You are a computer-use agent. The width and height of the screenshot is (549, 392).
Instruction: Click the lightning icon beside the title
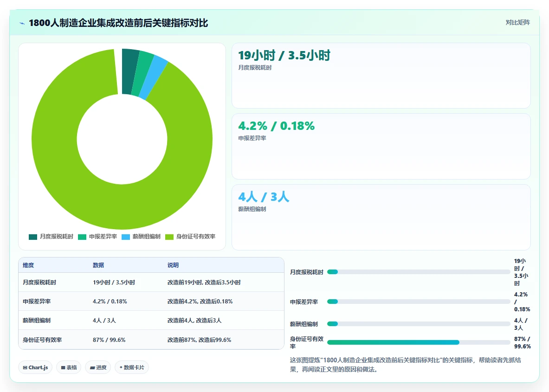click(22, 24)
